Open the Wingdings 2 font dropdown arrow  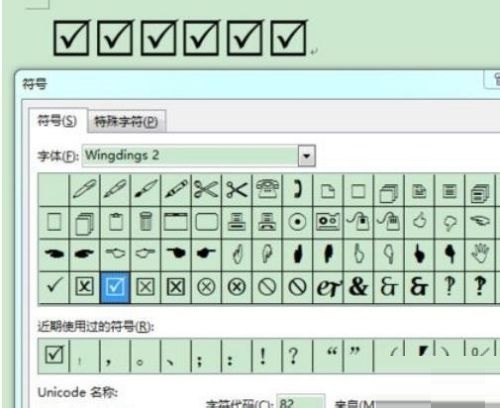pyautogui.click(x=307, y=156)
